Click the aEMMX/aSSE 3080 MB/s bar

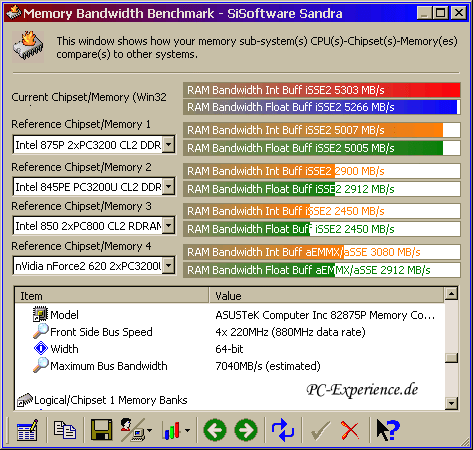(x=322, y=252)
